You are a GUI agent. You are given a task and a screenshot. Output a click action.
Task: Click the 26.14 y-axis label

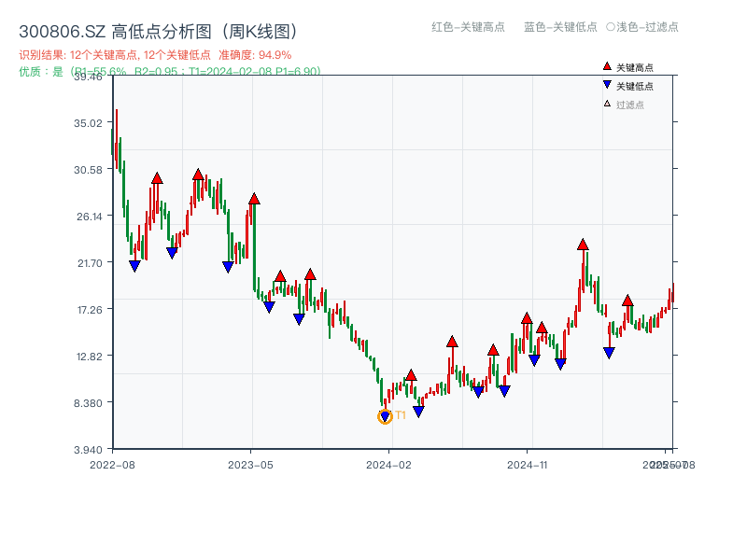click(x=90, y=217)
